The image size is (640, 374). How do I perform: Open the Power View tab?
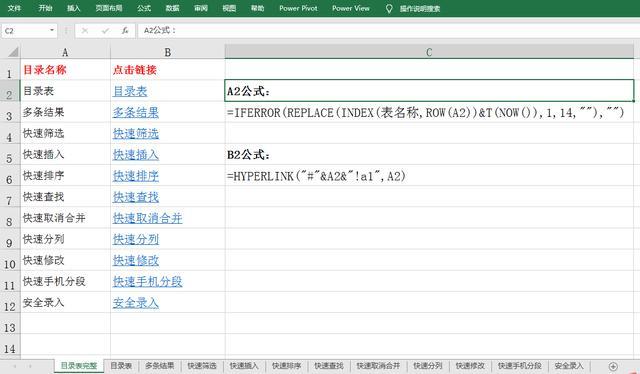click(351, 8)
